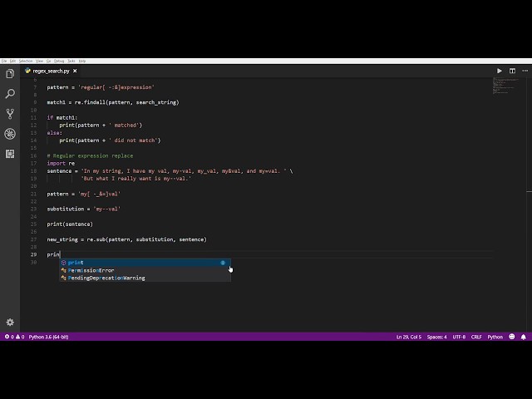532x399 pixels.
Task: Open notifications bell in status bar
Action: (524, 337)
